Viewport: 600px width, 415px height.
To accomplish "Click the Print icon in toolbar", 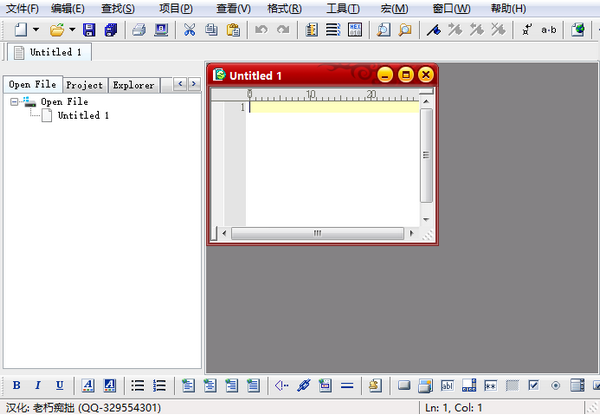I will point(139,30).
